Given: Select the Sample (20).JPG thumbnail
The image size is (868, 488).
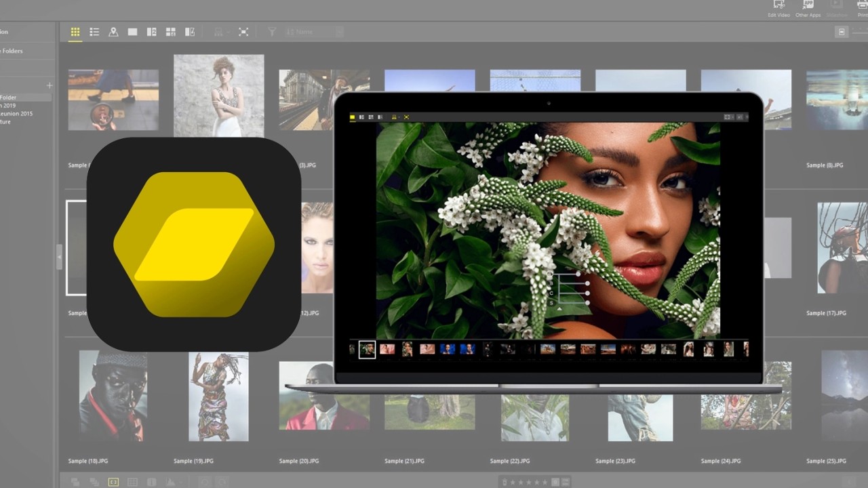Looking at the screenshot, I should (x=324, y=396).
